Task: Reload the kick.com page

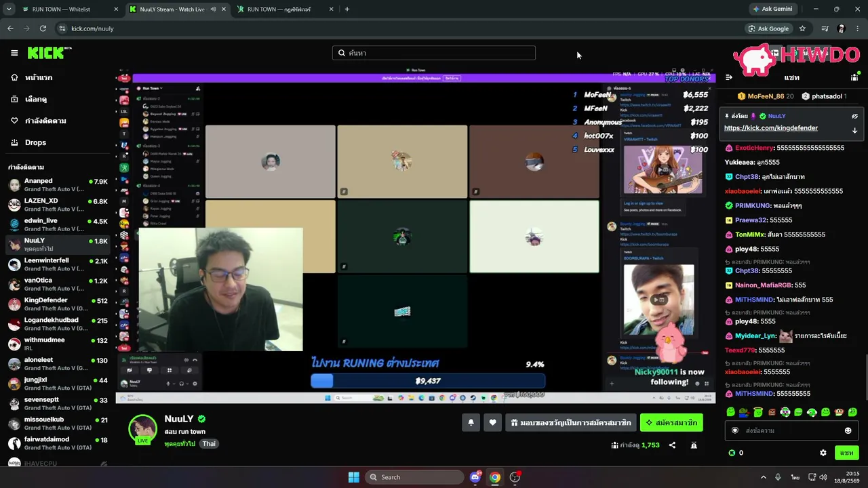Action: 43,28
